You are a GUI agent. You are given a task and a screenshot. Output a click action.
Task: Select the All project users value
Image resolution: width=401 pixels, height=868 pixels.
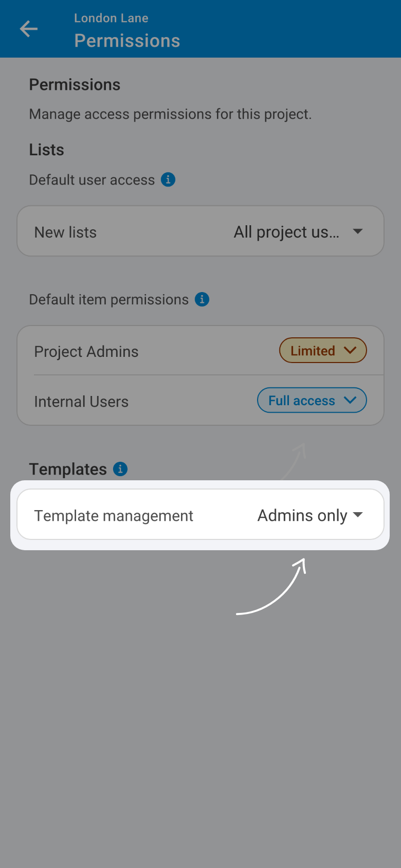[x=286, y=232]
